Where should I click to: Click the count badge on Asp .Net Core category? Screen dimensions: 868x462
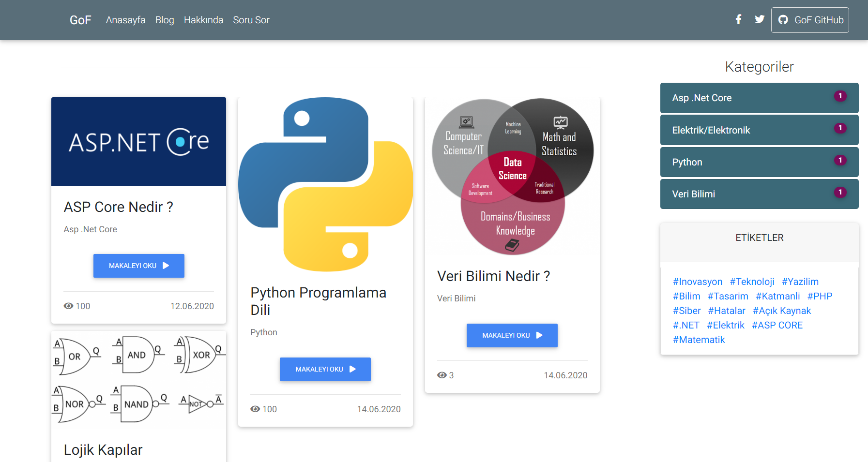click(840, 96)
